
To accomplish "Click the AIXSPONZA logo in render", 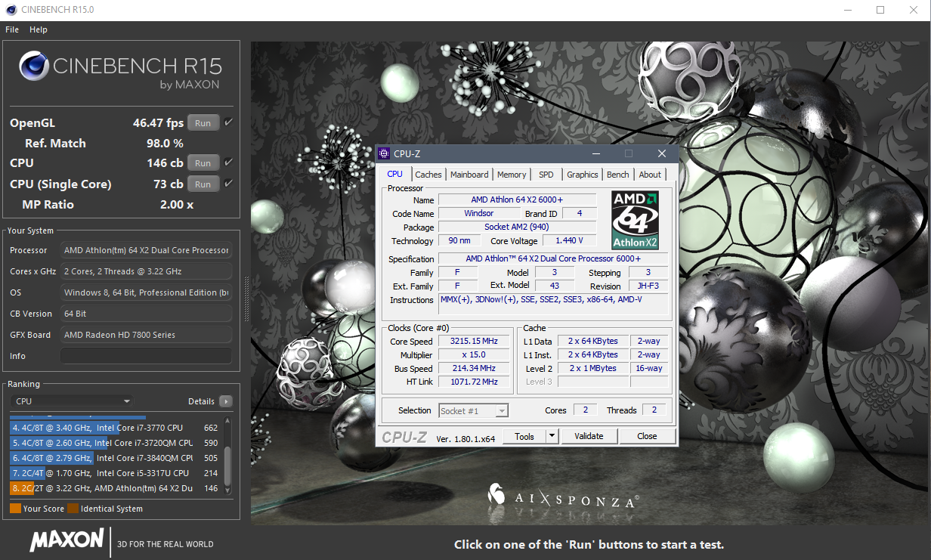I will (x=563, y=495).
